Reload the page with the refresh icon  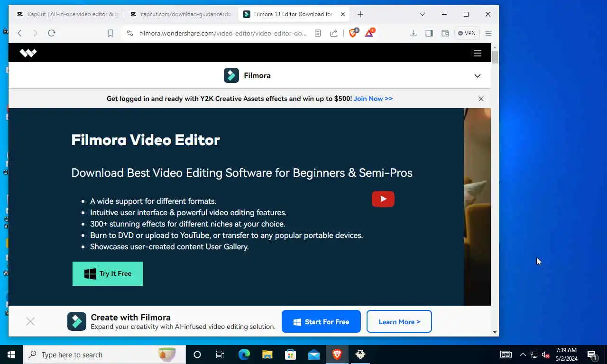(x=52, y=33)
